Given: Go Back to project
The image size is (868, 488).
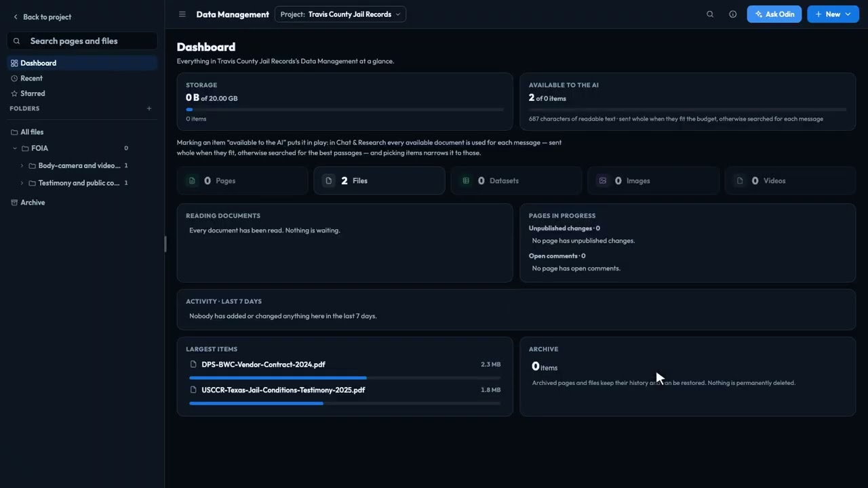Looking at the screenshot, I should 41,17.
